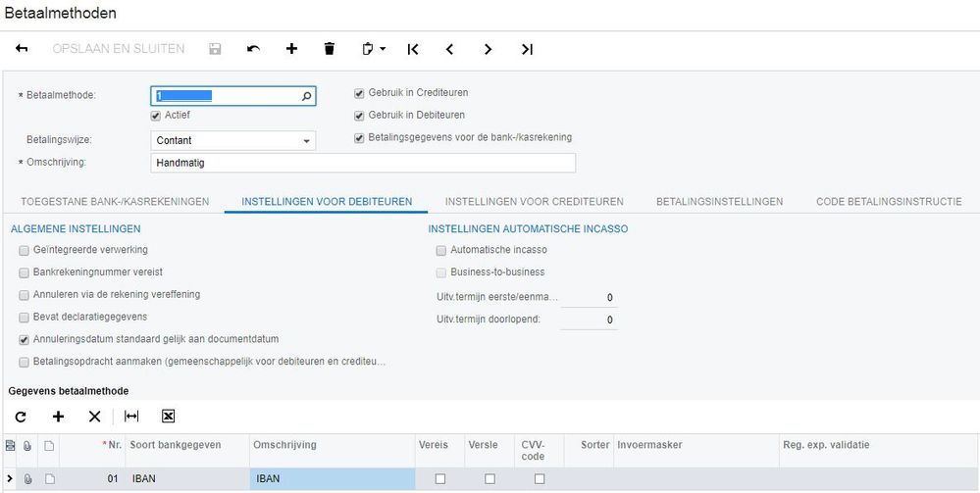Delete record with trash icon
This screenshot has height=493, width=980.
click(x=330, y=49)
